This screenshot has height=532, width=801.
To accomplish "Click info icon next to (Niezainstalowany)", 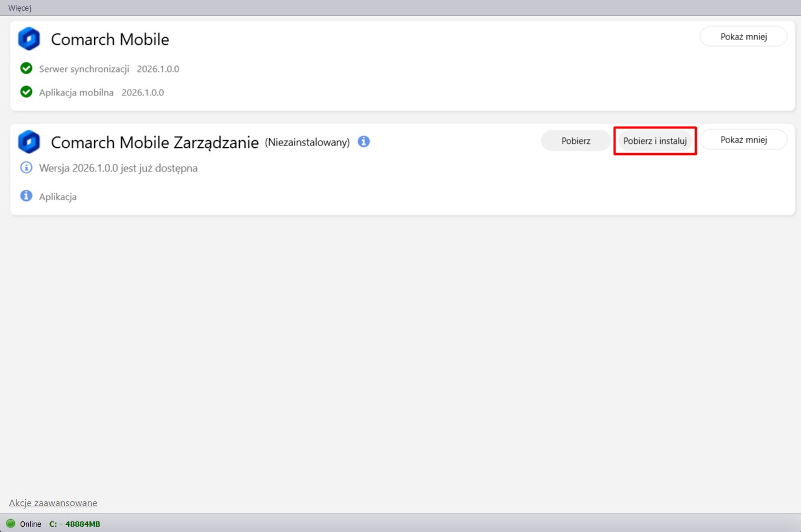I will (x=364, y=141).
